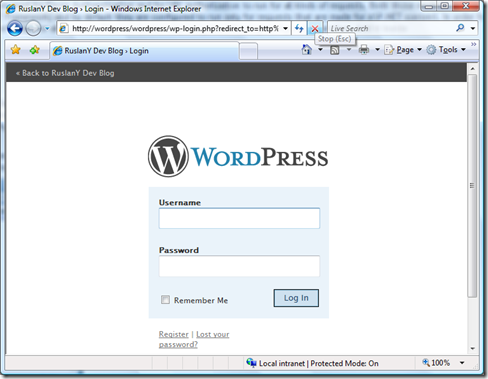Viewport: 488px width, 379px height.
Task: Click the Internet Explorer title bar icon
Action: [x=11, y=9]
